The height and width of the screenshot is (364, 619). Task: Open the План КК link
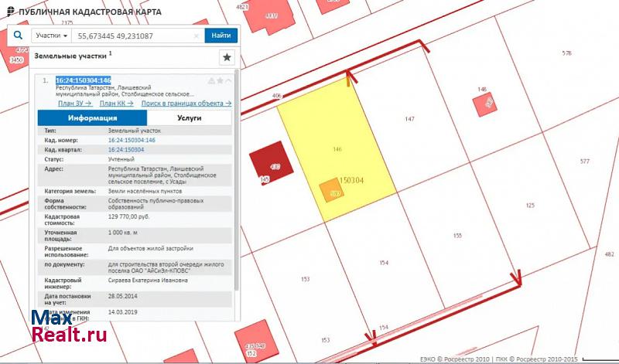[116, 103]
